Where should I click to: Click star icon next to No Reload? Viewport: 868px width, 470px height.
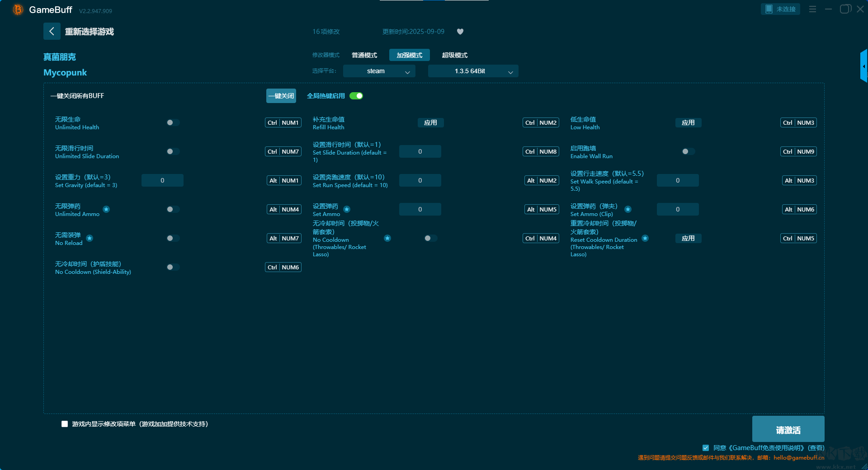(x=90, y=238)
